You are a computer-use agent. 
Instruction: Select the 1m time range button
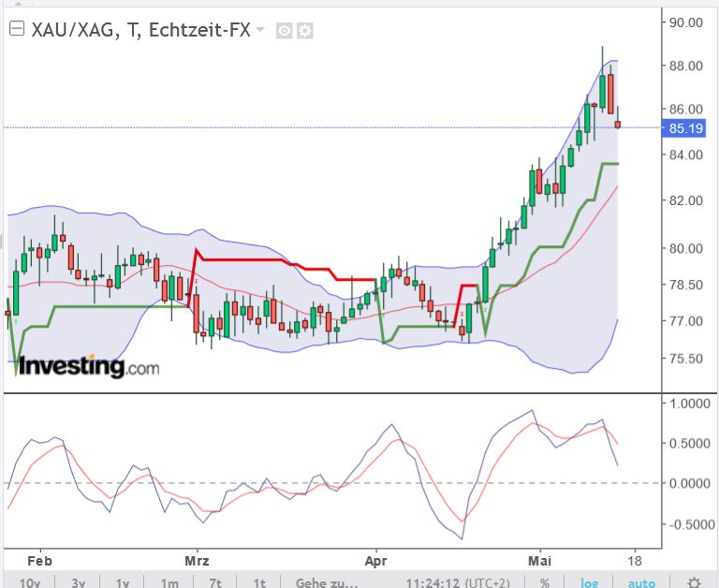click(x=169, y=583)
